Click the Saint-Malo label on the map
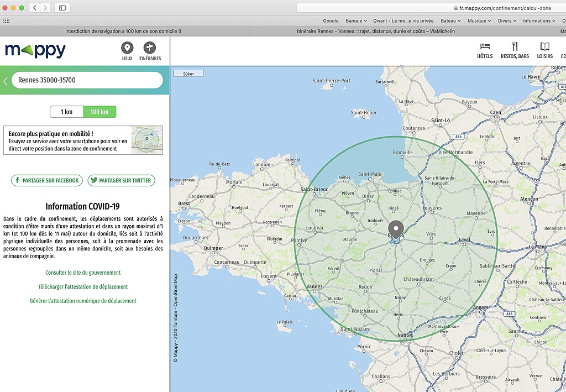566x392 pixels. 370,174
